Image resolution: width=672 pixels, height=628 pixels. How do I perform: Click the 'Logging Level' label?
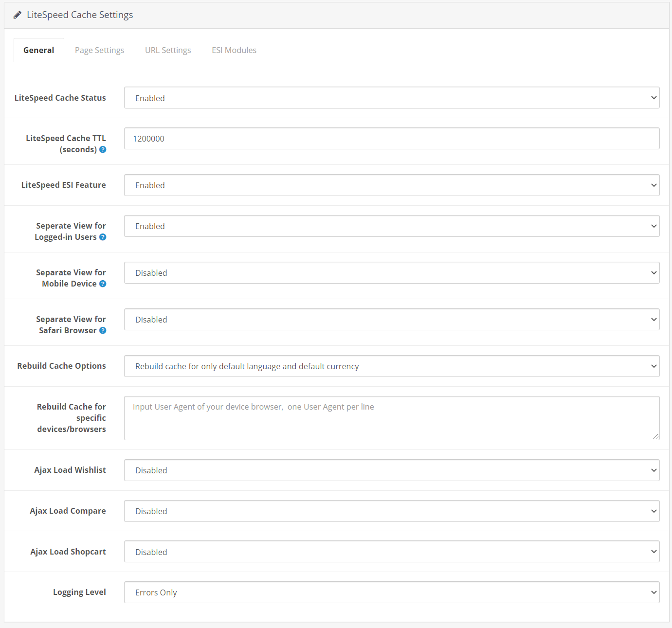click(x=79, y=592)
